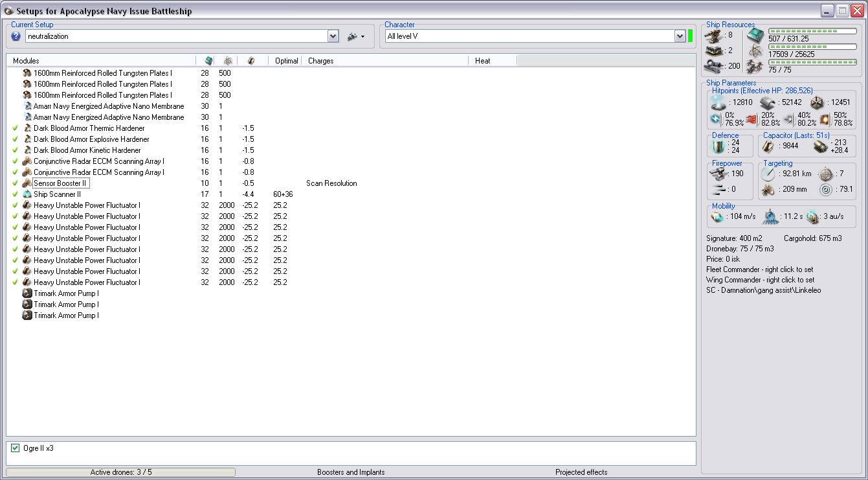
Task: Click the Charges column header
Action: (x=384, y=60)
